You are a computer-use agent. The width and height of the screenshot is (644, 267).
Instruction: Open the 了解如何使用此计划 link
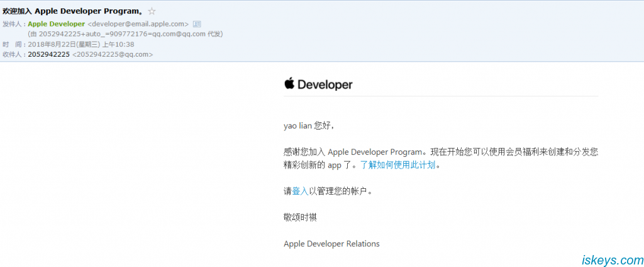397,165
